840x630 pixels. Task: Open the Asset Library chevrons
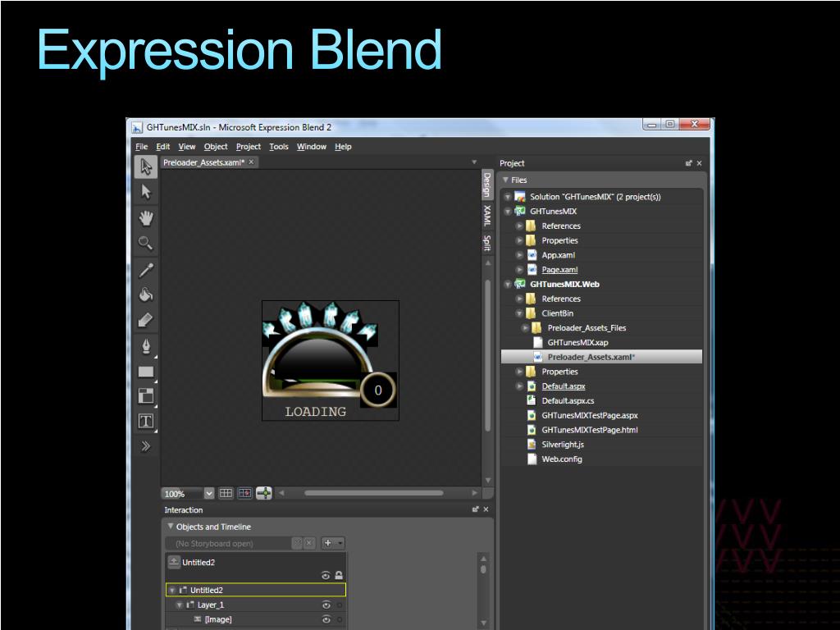point(146,446)
